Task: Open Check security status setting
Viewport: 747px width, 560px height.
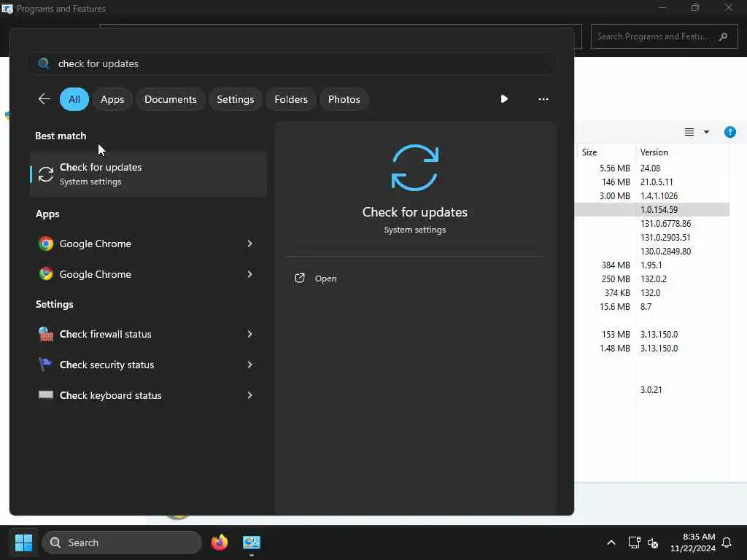Action: 148,365
